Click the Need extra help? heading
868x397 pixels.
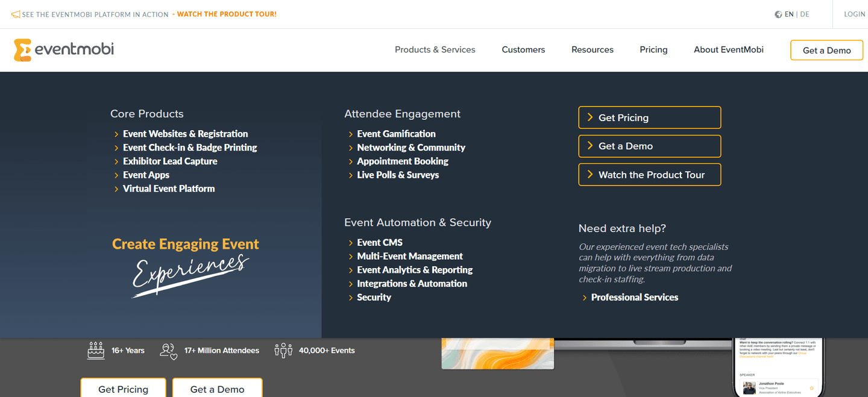pyautogui.click(x=622, y=229)
